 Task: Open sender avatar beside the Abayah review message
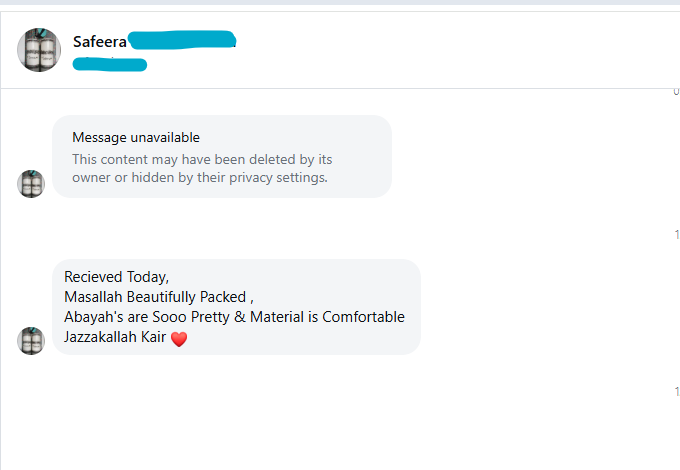[31, 341]
